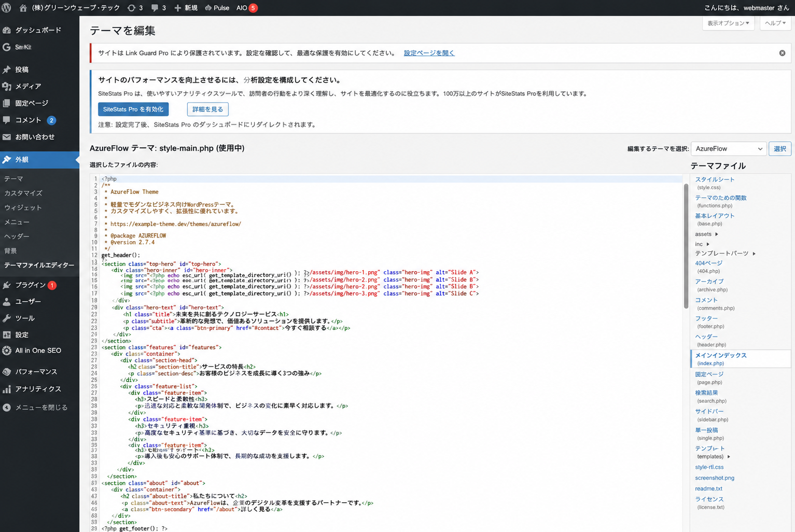This screenshot has height=532, width=795.
Task: Open the メニュー submenu item
Action: coord(17,222)
